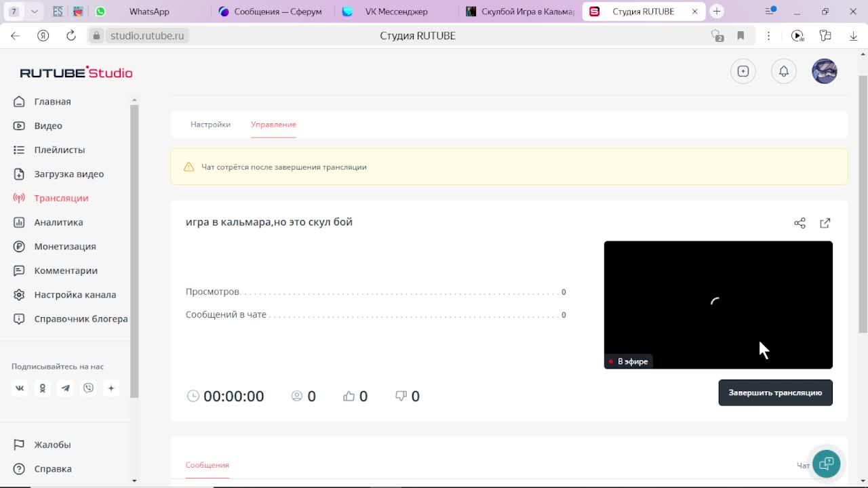Screen dimensions: 868x488
Task: Open Справочник блогера link
Action: pyautogui.click(x=81, y=319)
